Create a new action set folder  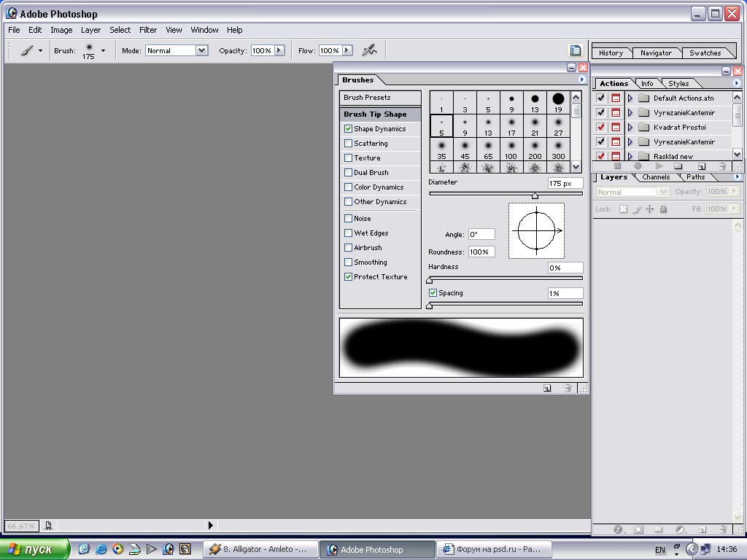coord(678,166)
